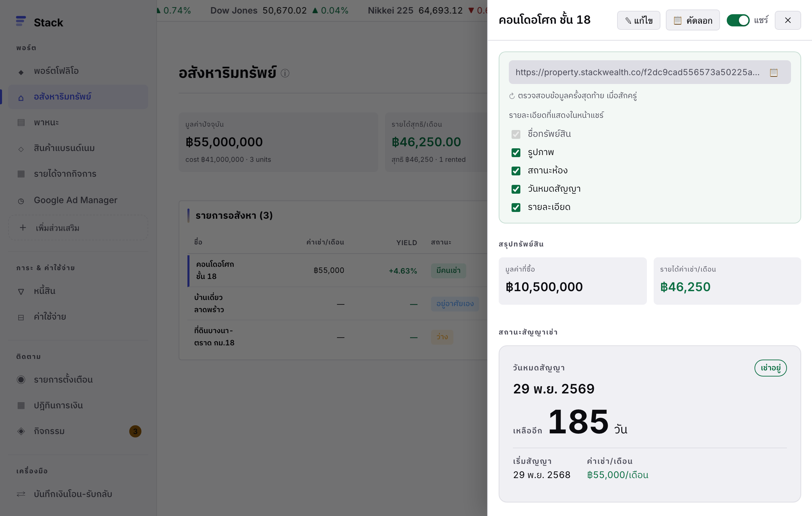Viewport: 812px width, 516px height.
Task: Open รายการตั้งเตือน reminders
Action: point(78,380)
